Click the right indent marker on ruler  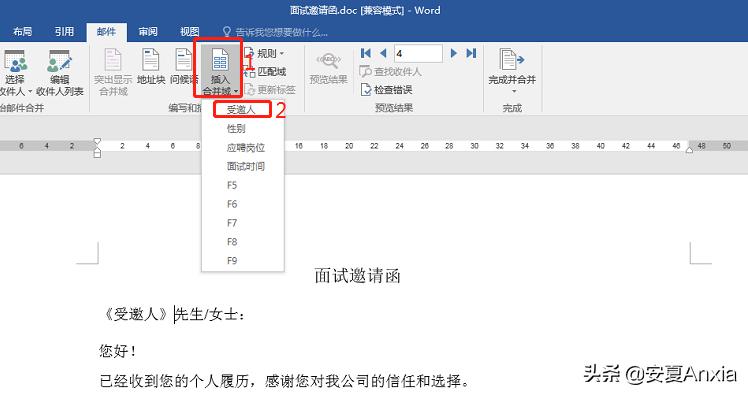click(689, 150)
